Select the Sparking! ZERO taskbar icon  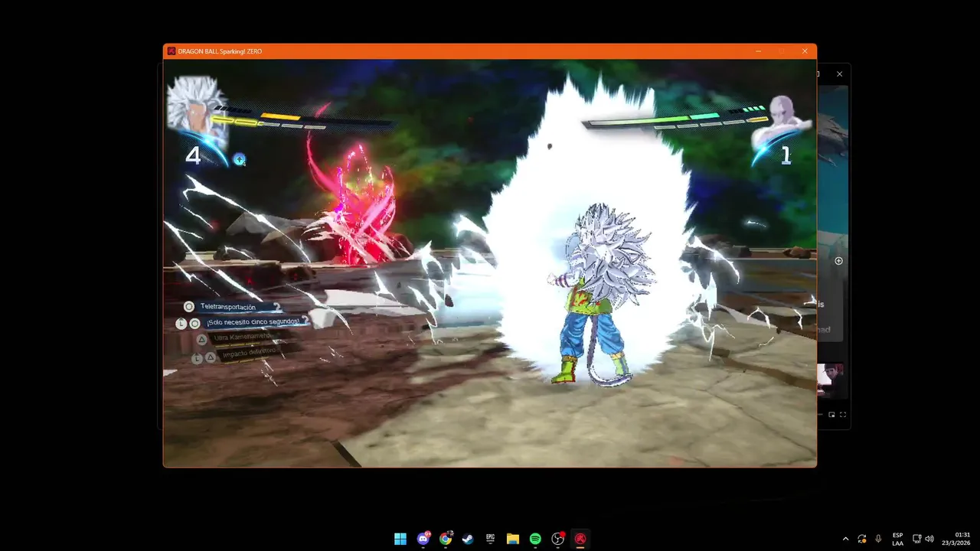580,539
